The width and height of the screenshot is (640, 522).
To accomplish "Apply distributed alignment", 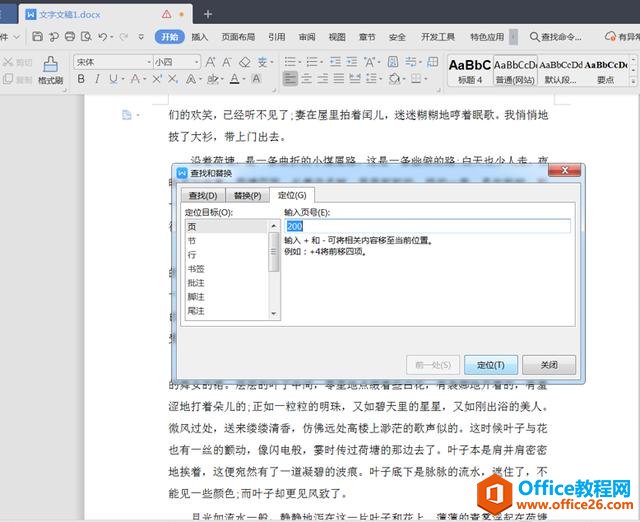I will [355, 78].
